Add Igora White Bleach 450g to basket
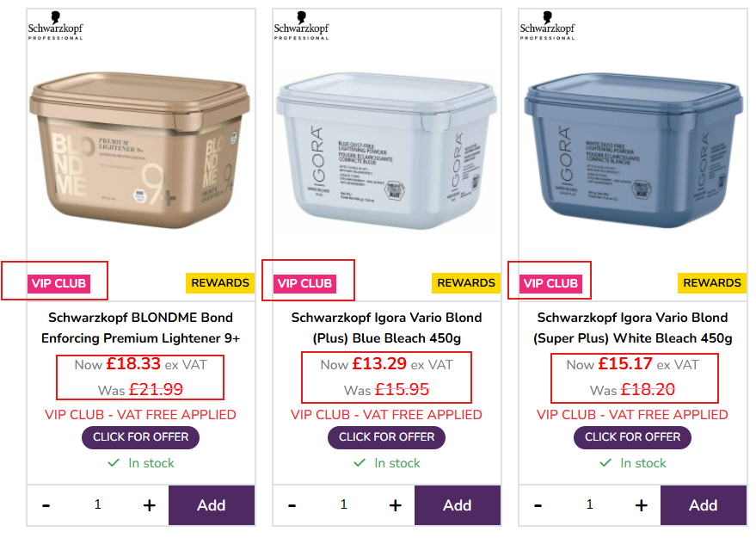The image size is (756, 538). coord(703,505)
